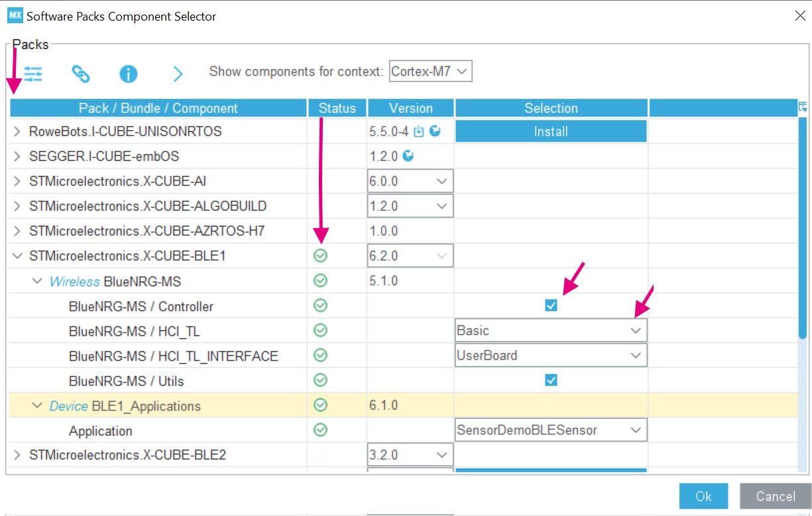Image resolution: width=812 pixels, height=516 pixels.
Task: Expand STMicroelectronics.X-CUBE-AI pack
Action: click(x=17, y=181)
